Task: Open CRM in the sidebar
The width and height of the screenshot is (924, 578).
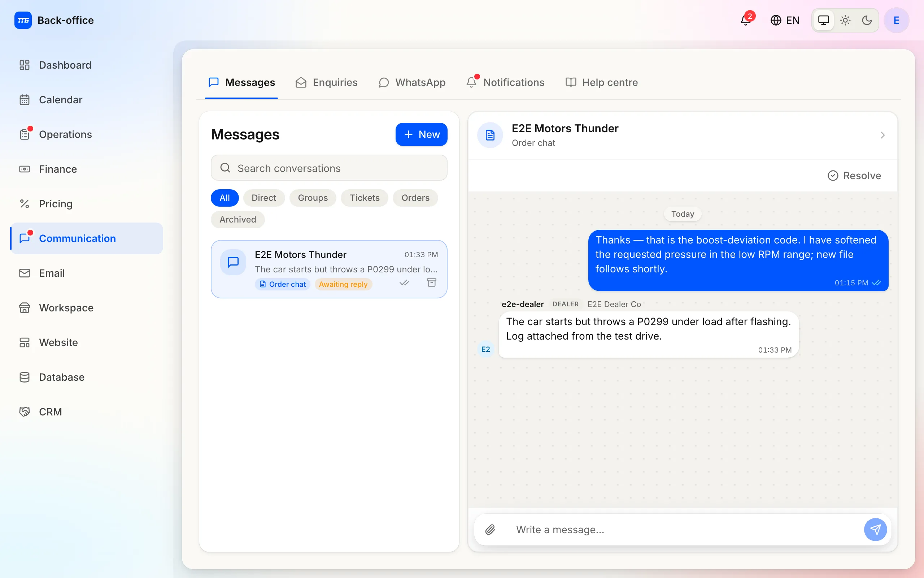Action: tap(87, 412)
